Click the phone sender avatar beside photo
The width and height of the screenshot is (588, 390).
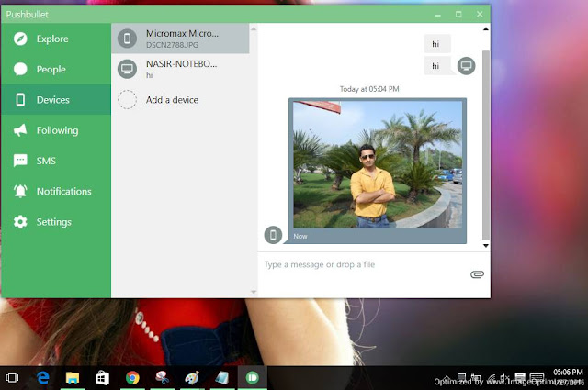[x=273, y=235]
